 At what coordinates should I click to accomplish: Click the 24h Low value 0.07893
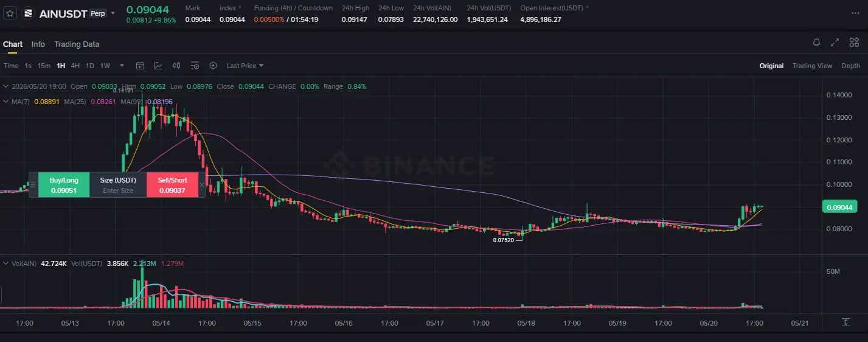click(x=391, y=19)
